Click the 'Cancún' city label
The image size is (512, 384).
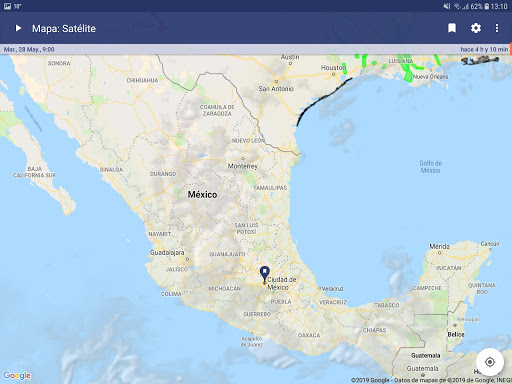tap(490, 244)
